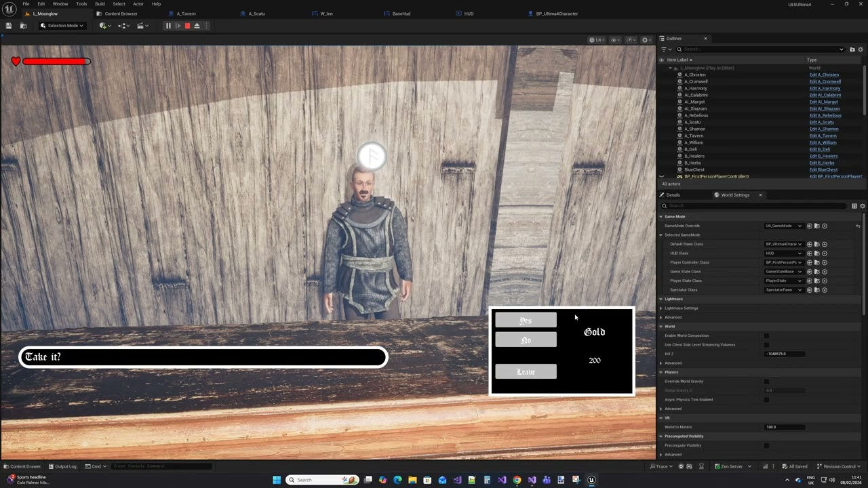Image resolution: width=868 pixels, height=488 pixels.
Task: Reset GameMode Override to default arrow
Action: (x=858, y=226)
